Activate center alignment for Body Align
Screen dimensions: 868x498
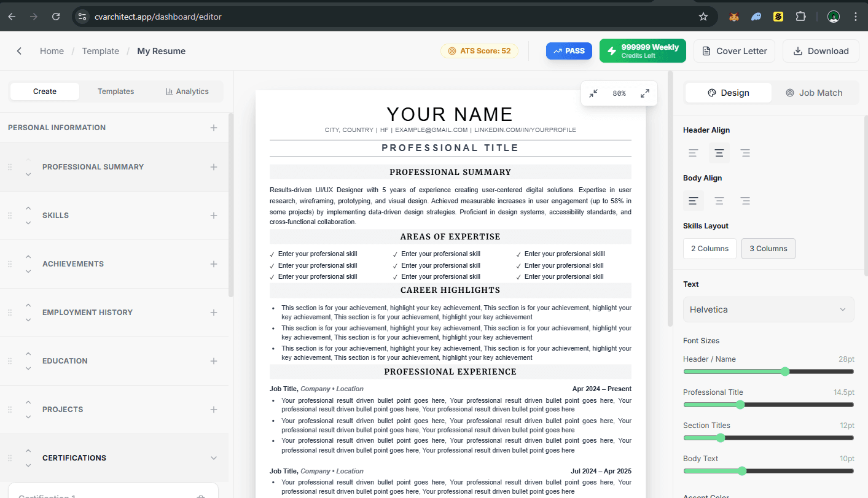719,201
